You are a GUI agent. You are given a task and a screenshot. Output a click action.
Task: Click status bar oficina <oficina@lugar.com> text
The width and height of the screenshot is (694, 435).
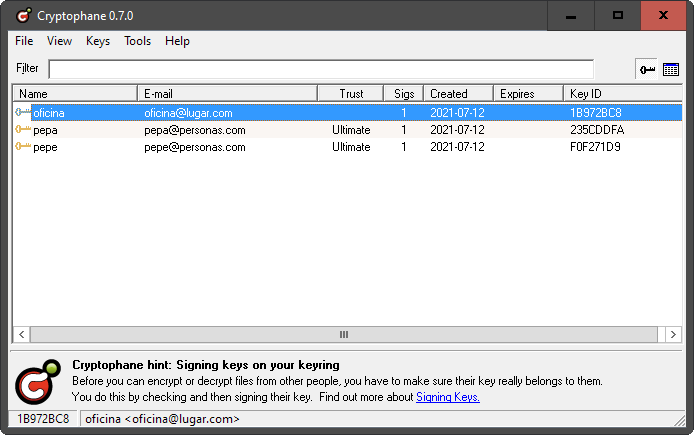point(162,419)
